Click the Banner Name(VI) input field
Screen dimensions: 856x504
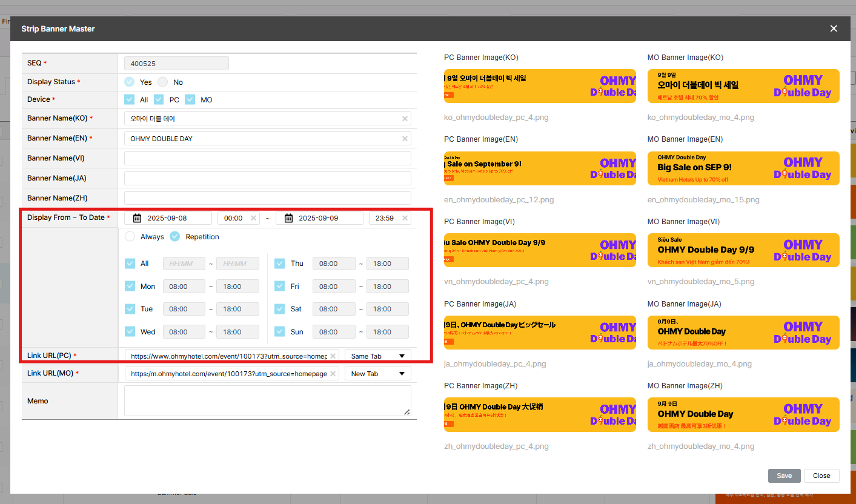click(x=267, y=159)
